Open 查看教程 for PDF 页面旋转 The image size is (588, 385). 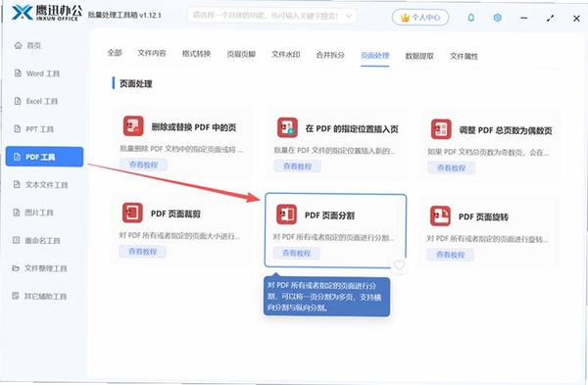pyautogui.click(x=451, y=255)
